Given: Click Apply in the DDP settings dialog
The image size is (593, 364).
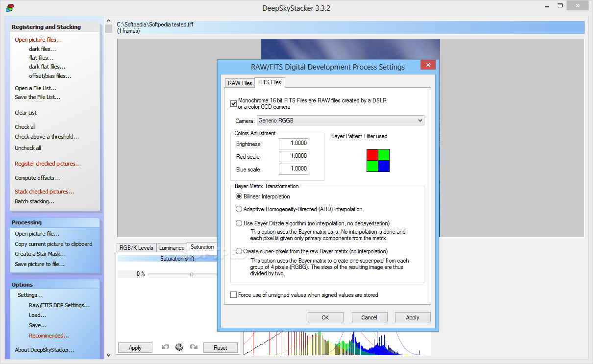Looking at the screenshot, I should [413, 317].
